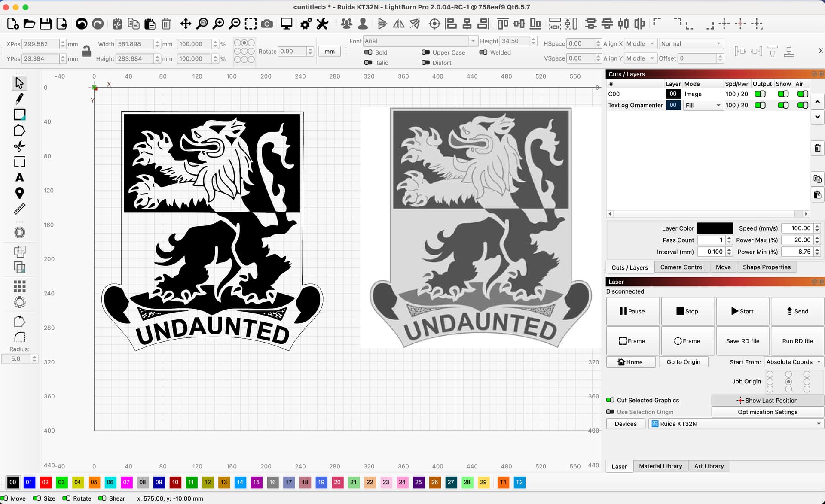Choose the Measure ruler tool
Screen dimensions: 825x504
(19, 209)
